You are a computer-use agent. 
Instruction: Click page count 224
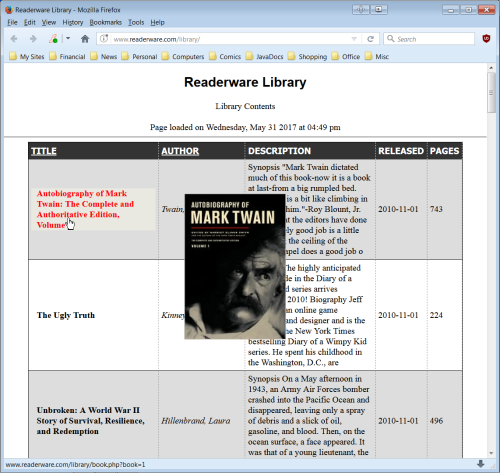[436, 315]
